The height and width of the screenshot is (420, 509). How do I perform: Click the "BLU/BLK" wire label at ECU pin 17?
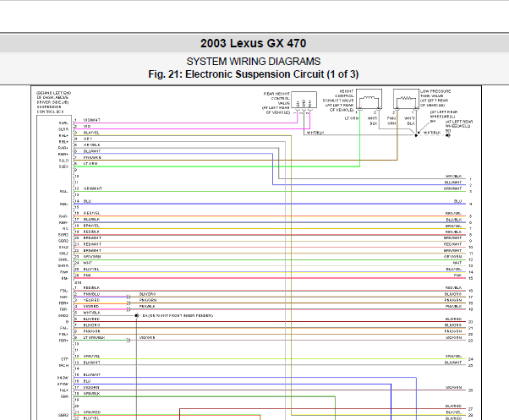point(91,220)
